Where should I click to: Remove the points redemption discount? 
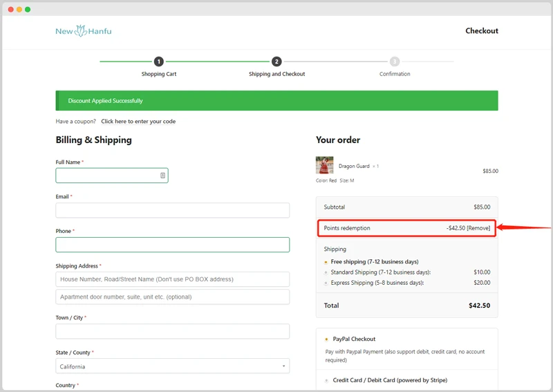pyautogui.click(x=478, y=228)
